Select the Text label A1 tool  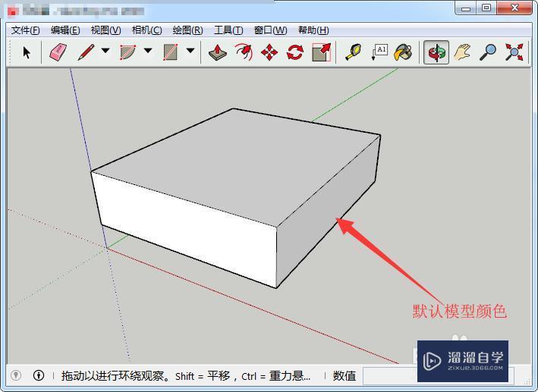point(379,52)
